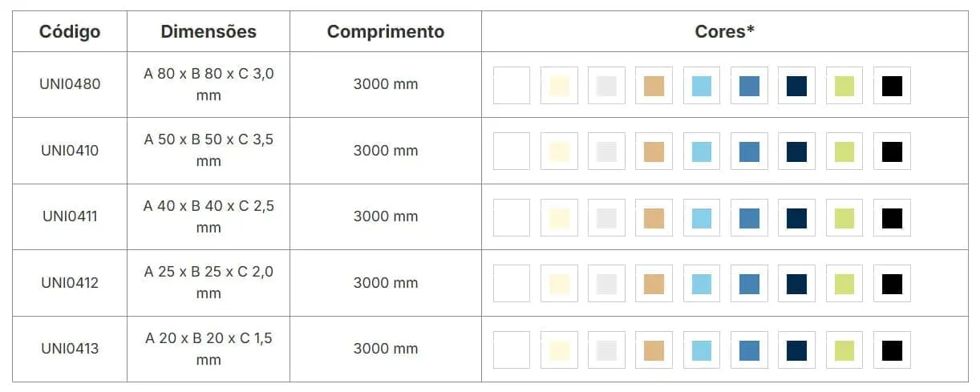Select the light blue swatch for UNI0410
The image size is (980, 392).
(x=702, y=152)
